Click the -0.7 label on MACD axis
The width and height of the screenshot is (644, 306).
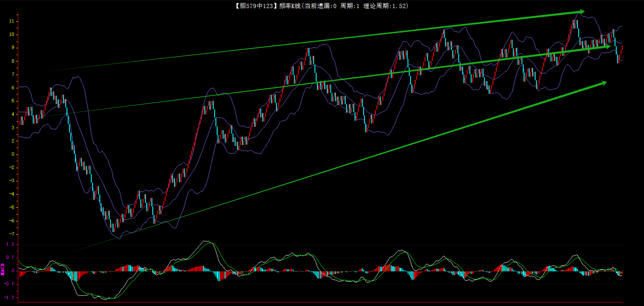click(9, 284)
